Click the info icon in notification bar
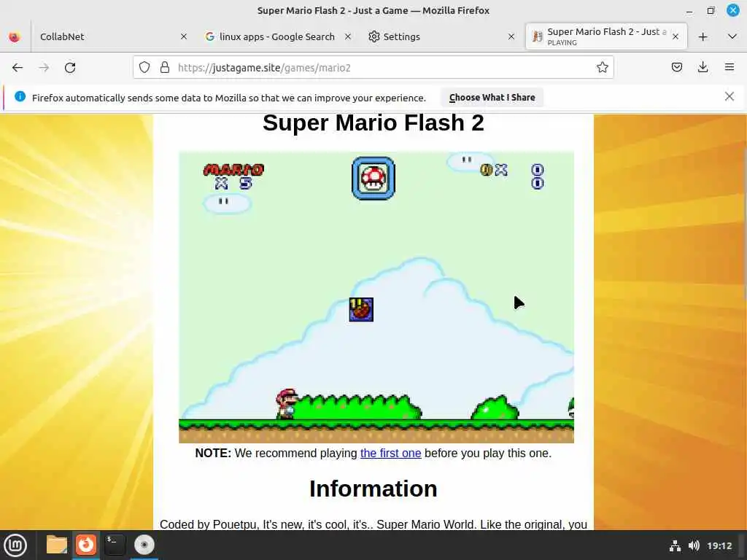 coord(20,97)
